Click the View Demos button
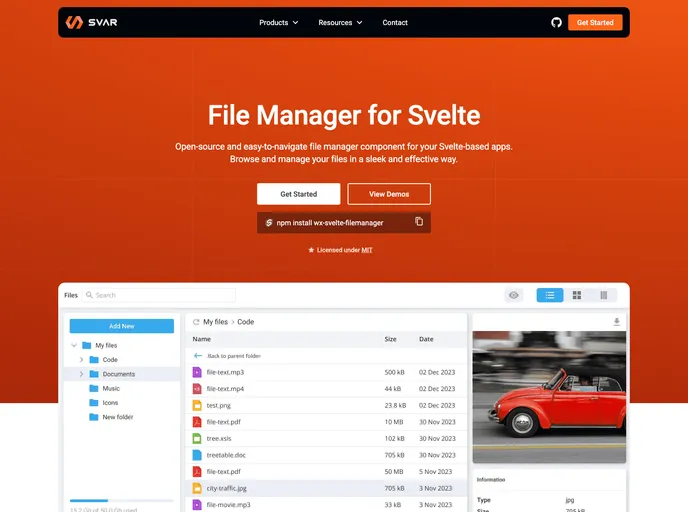 tap(389, 194)
